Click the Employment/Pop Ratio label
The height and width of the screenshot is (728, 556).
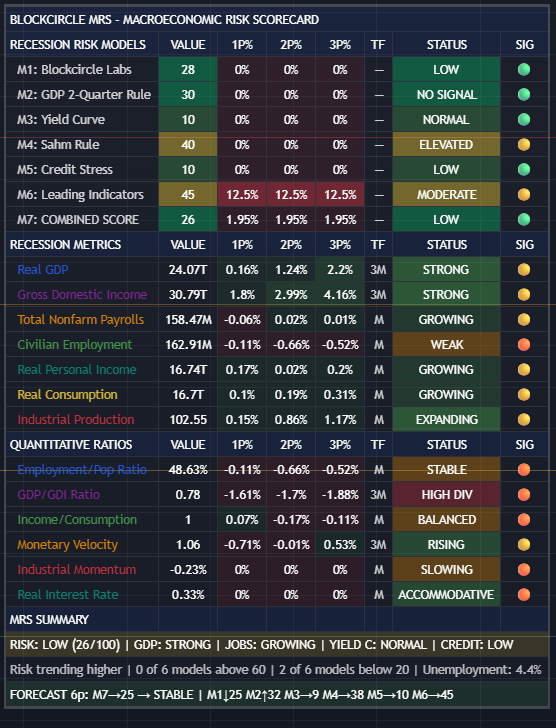point(82,470)
